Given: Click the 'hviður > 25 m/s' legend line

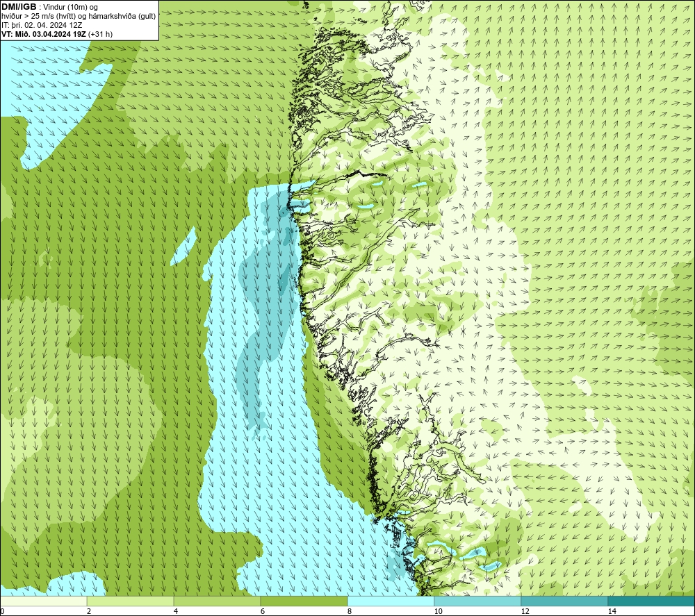Looking at the screenshot, I should point(79,17).
